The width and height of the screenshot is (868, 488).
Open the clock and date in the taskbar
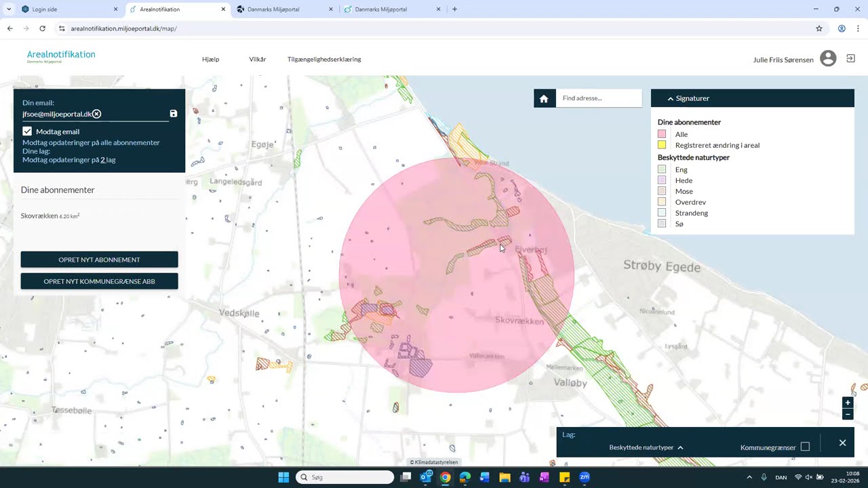[846, 477]
